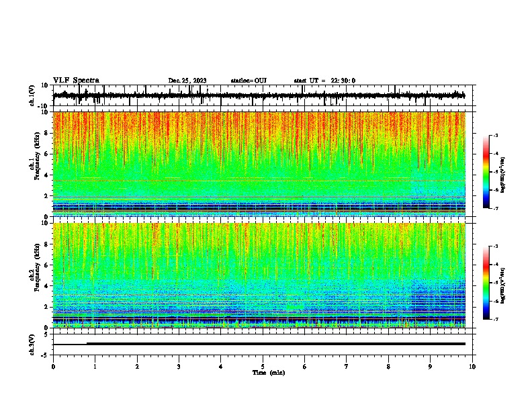
Task: Click the "VLF Spectra" plot title
Action: point(76,81)
